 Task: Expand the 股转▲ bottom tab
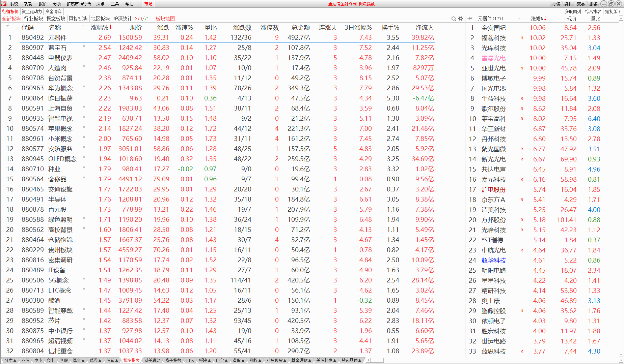tap(112, 360)
